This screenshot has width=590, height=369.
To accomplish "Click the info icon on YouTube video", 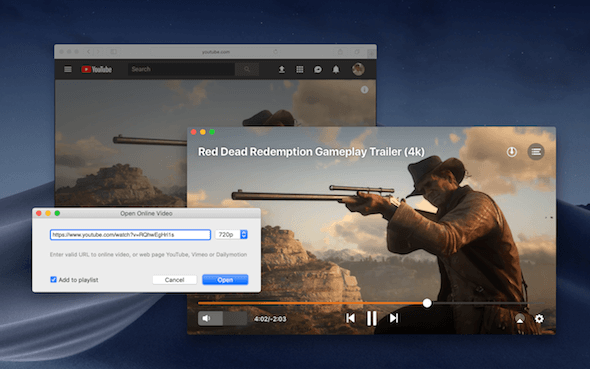I will (x=364, y=90).
